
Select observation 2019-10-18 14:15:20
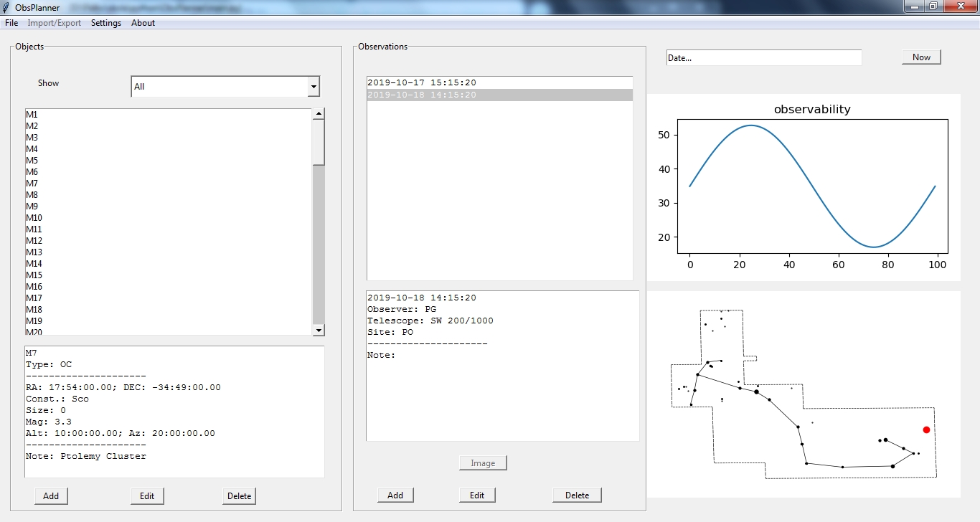tap(422, 95)
